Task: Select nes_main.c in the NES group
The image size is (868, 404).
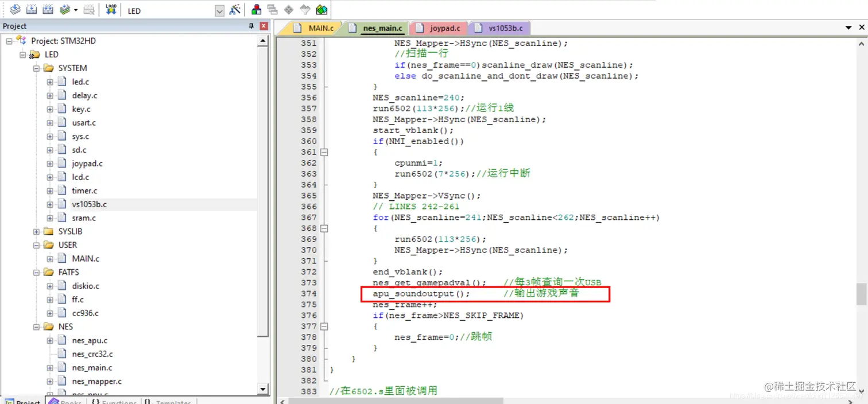Action: (92, 368)
